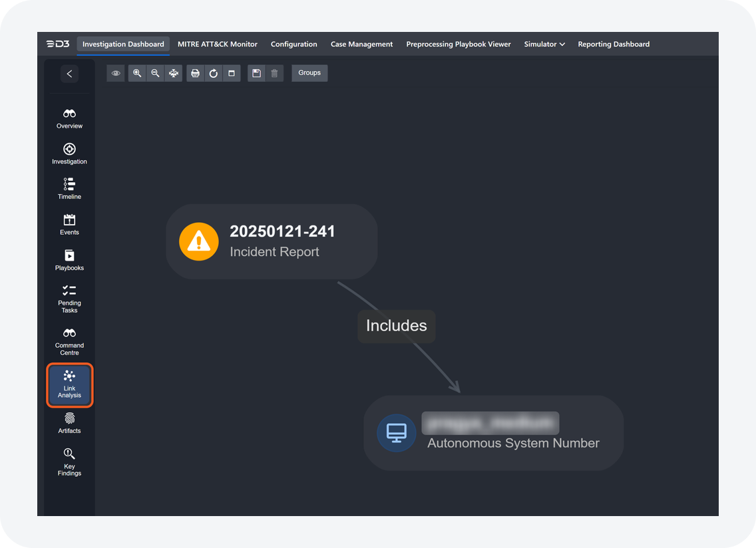Print the link analysis graph
The width and height of the screenshot is (756, 548).
click(195, 73)
